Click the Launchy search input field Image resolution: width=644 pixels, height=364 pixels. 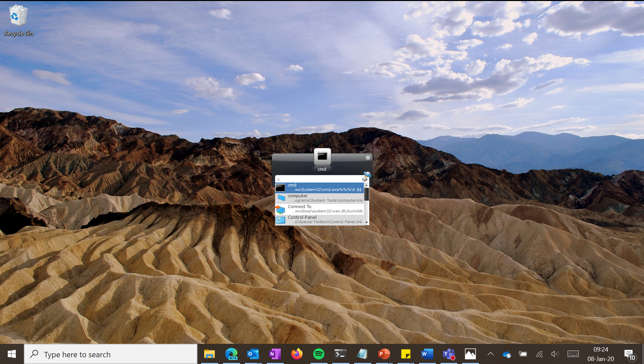coord(318,179)
